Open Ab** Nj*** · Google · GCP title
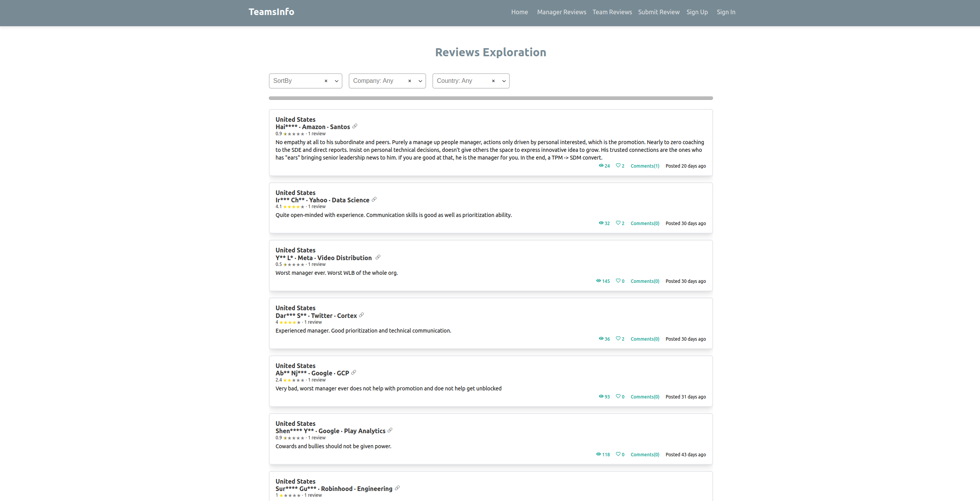Screen dimensions: 980x501 coord(312,373)
